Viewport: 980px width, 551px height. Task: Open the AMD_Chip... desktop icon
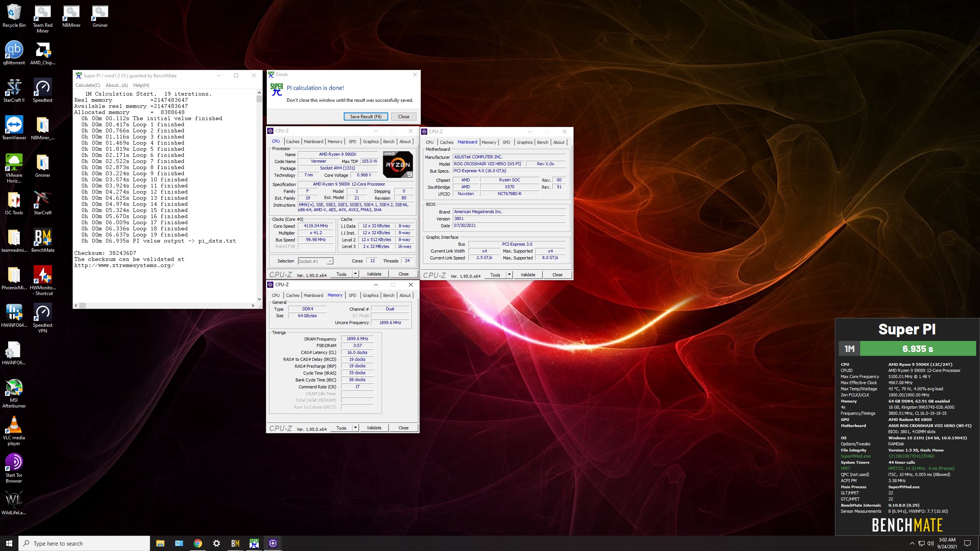42,53
